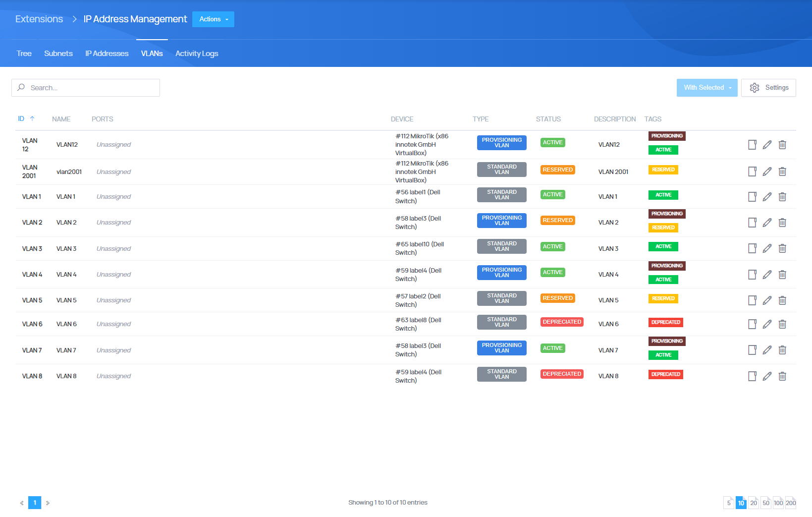Sort table by ID column
Viewport: 812px width, 517px height.
coord(26,119)
